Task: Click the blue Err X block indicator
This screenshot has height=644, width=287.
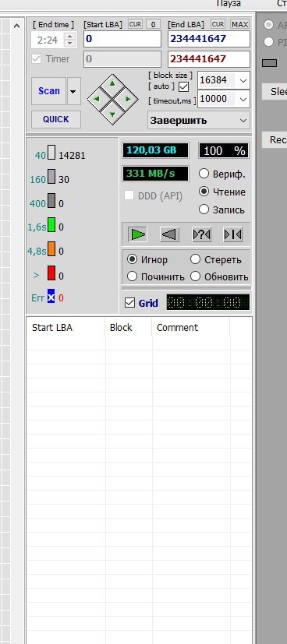Action: click(51, 297)
